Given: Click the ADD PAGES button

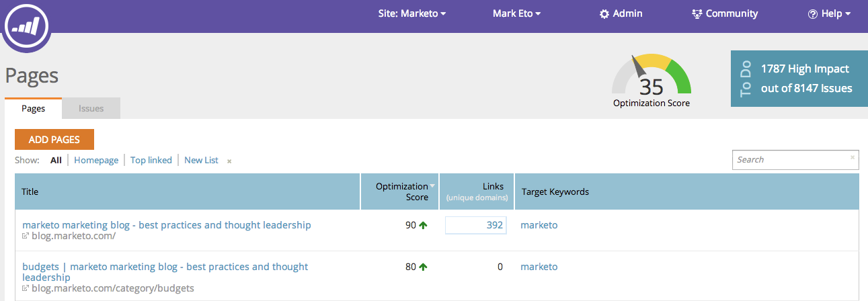Looking at the screenshot, I should 54,140.
